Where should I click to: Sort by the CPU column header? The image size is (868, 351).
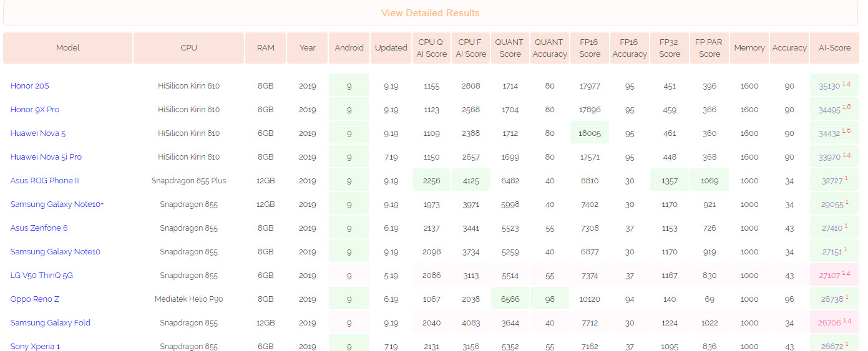pyautogui.click(x=188, y=48)
